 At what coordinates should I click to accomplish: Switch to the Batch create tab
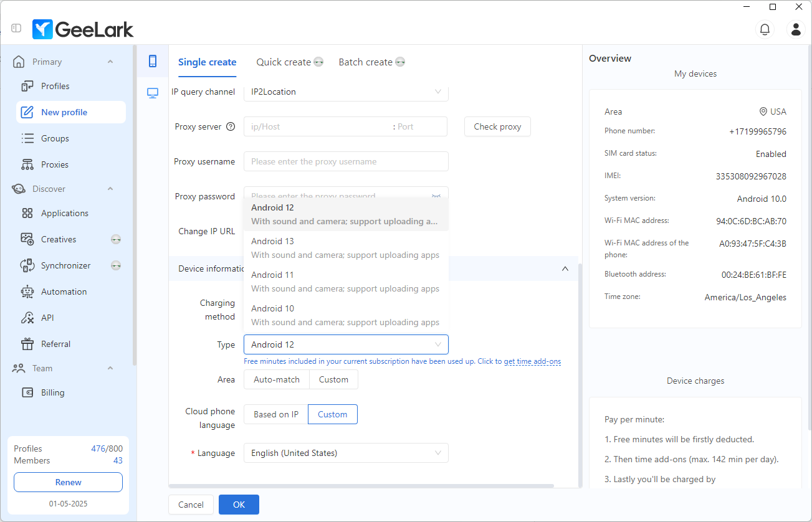tap(372, 62)
